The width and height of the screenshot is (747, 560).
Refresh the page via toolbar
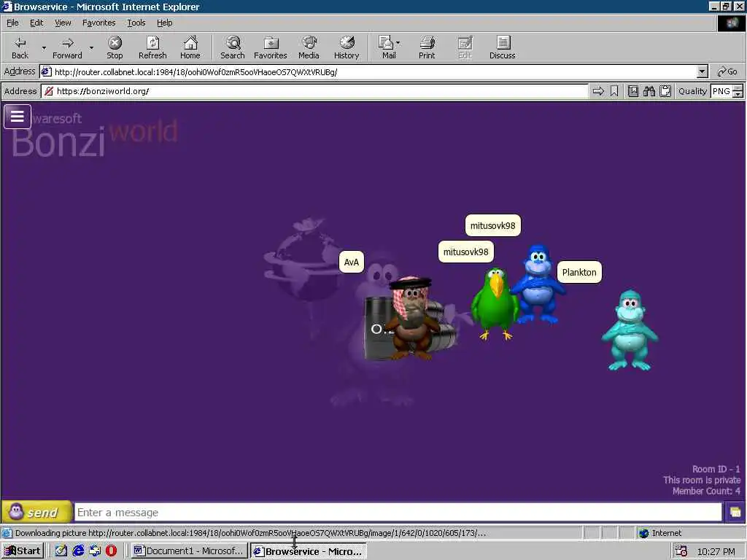152,47
